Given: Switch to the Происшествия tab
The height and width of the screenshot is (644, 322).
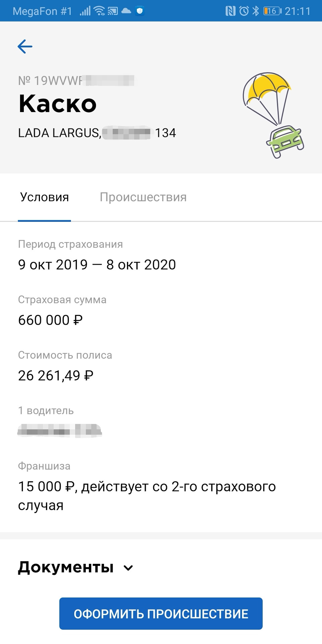Looking at the screenshot, I should (143, 197).
